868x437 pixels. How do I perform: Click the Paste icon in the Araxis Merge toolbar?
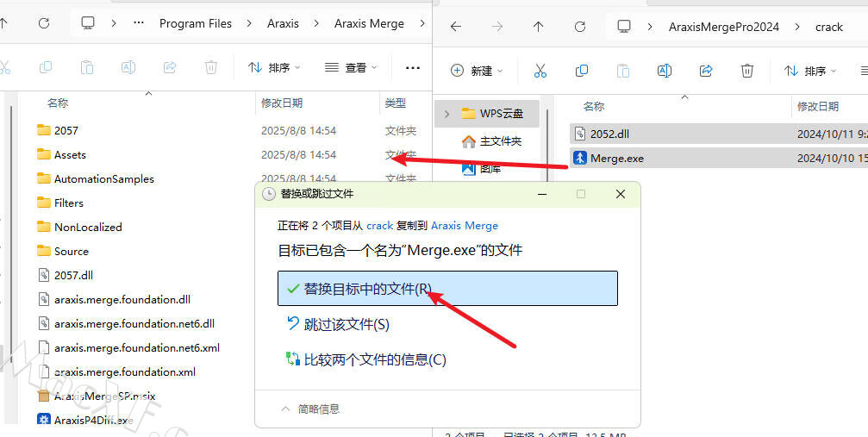(87, 67)
